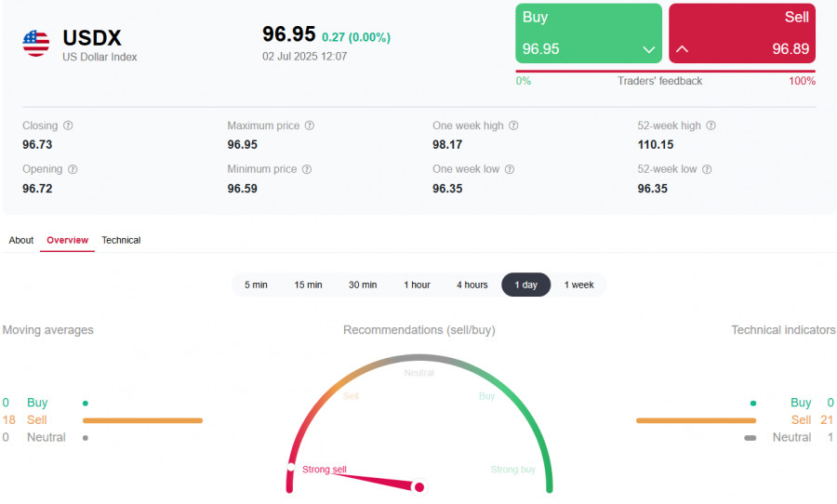This screenshot has width=837, height=504.
Task: Click the 02 Jul 2025 12:07 timestamp
Action: [x=304, y=57]
